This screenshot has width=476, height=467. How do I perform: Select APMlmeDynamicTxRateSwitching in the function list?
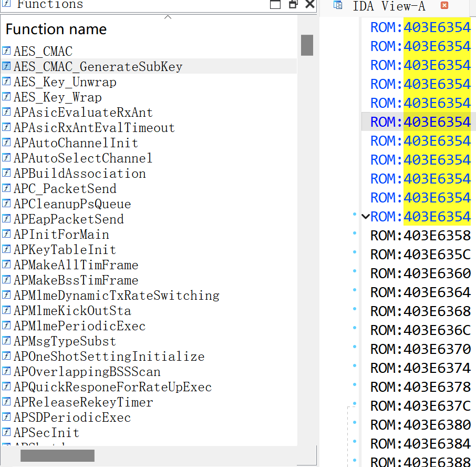[x=116, y=295]
